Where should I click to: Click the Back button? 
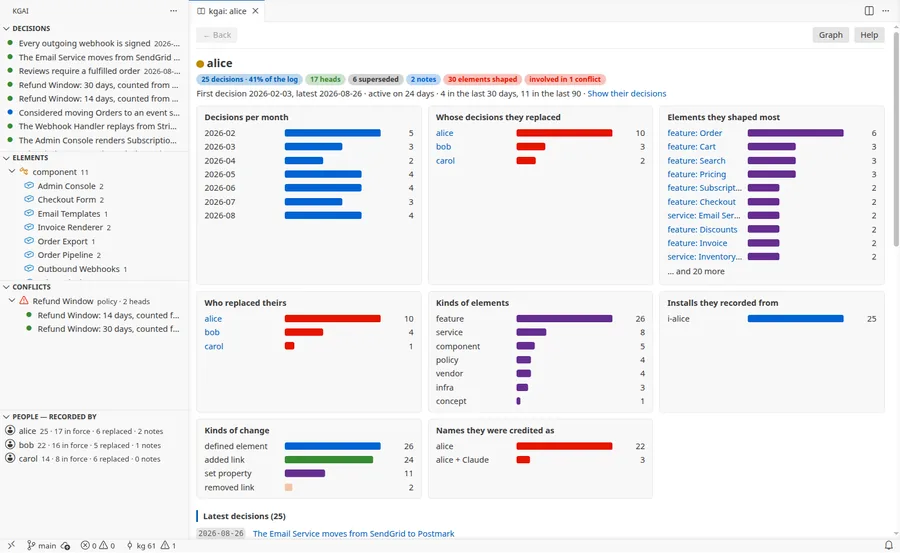pos(216,35)
